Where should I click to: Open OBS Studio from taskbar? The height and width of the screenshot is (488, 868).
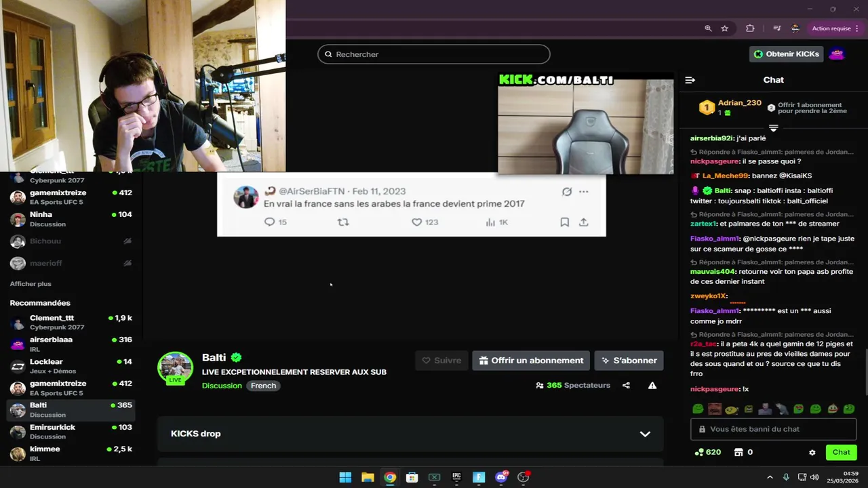tap(524, 477)
